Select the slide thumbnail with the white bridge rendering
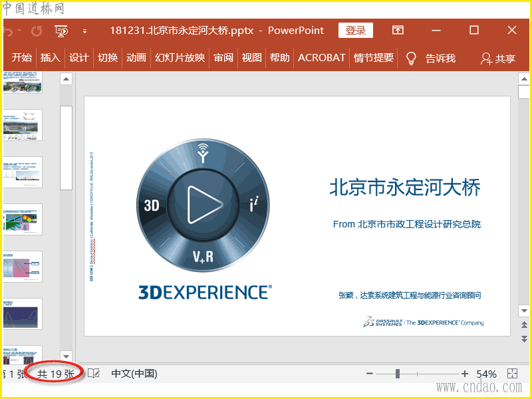Screen dimensions: 532x399 coord(23,125)
